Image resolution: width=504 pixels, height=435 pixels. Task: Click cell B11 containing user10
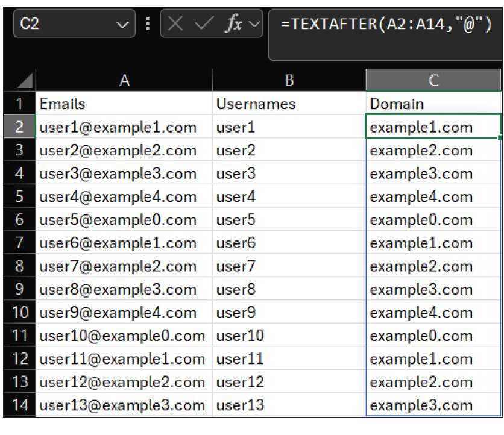(x=289, y=336)
